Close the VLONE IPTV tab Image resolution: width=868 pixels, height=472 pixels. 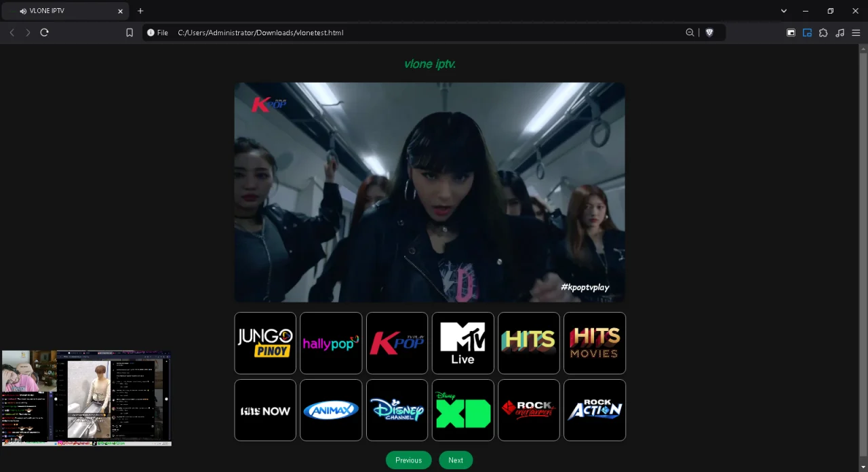click(x=121, y=11)
